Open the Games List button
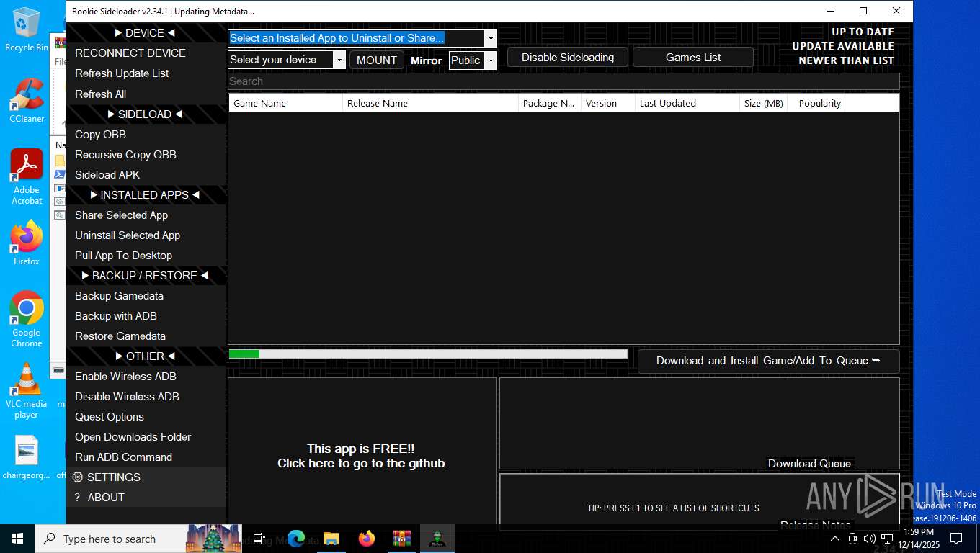The height and width of the screenshot is (553, 980). 693,58
